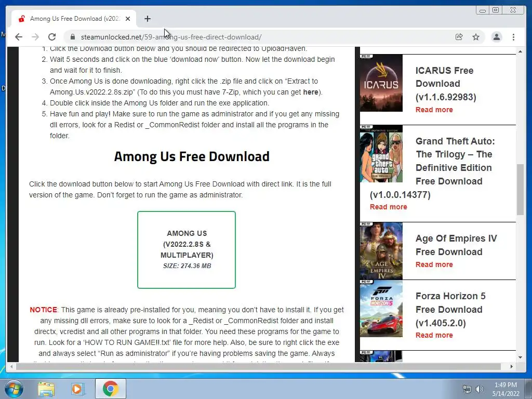Viewport: 532px width, 399px height.
Task: Click Read more under Age Of Empires IV
Action: coord(434,264)
